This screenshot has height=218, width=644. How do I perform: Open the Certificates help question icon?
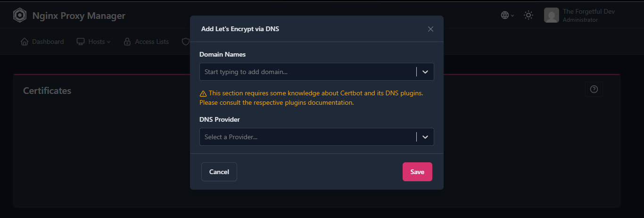point(594,89)
